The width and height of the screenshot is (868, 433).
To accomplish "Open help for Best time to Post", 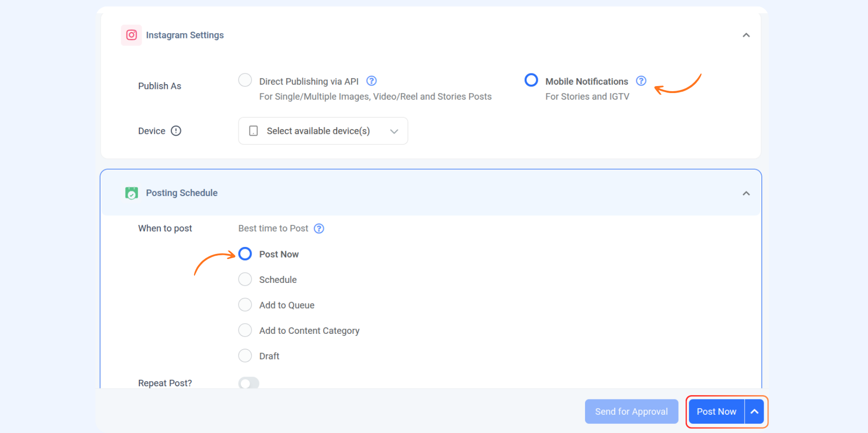I will click(x=319, y=228).
